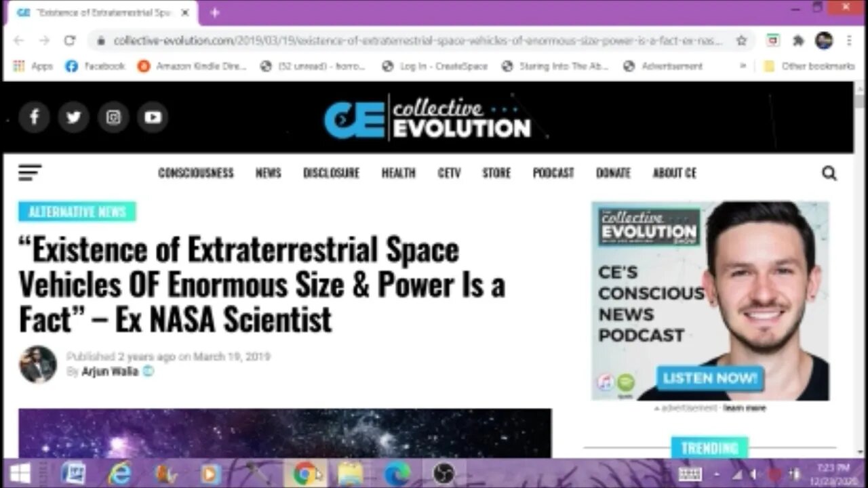This screenshot has width=868, height=488.
Task: Close the current browser tab
Action: tap(184, 13)
